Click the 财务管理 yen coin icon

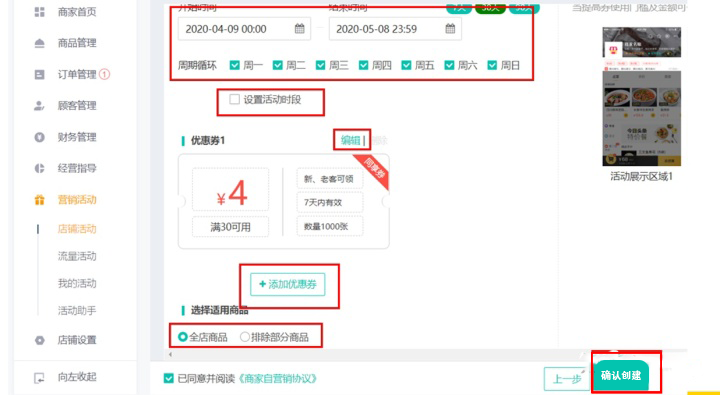tap(39, 137)
